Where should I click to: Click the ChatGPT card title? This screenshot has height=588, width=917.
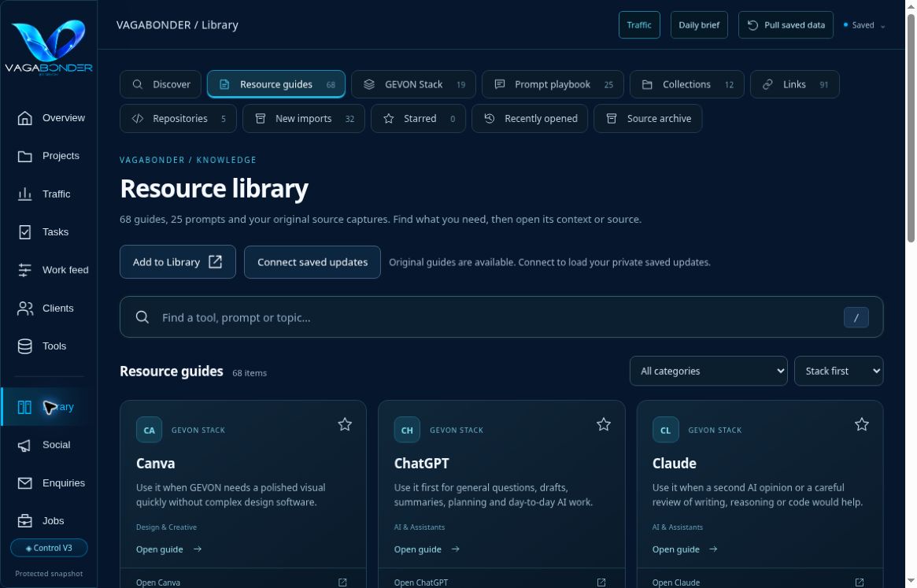(x=422, y=464)
